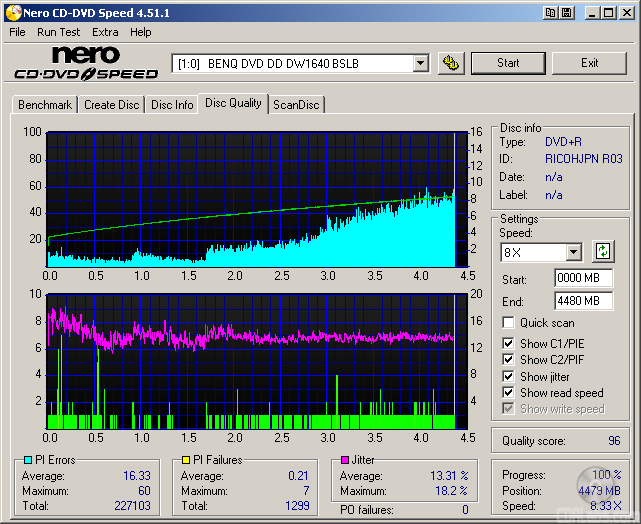Click the cyan PI Errors legend square
Viewport: 641px width, 524px height.
tap(27, 460)
